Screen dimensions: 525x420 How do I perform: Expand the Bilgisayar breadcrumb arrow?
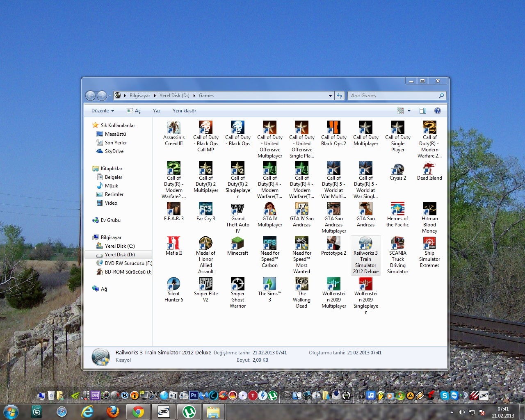click(155, 96)
